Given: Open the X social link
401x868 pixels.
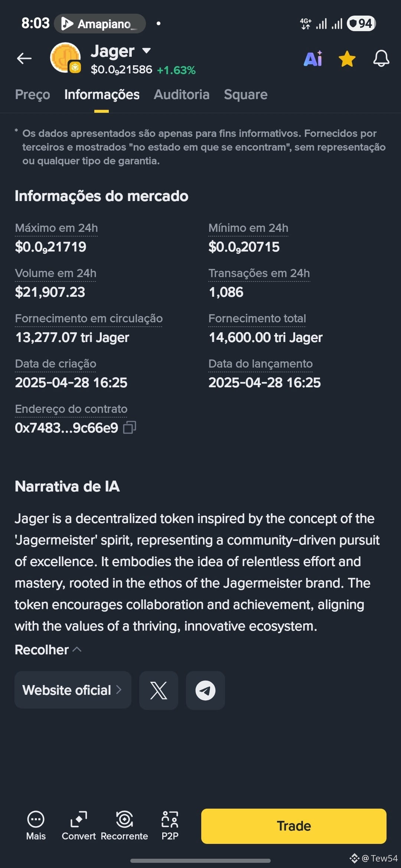Looking at the screenshot, I should (159, 690).
